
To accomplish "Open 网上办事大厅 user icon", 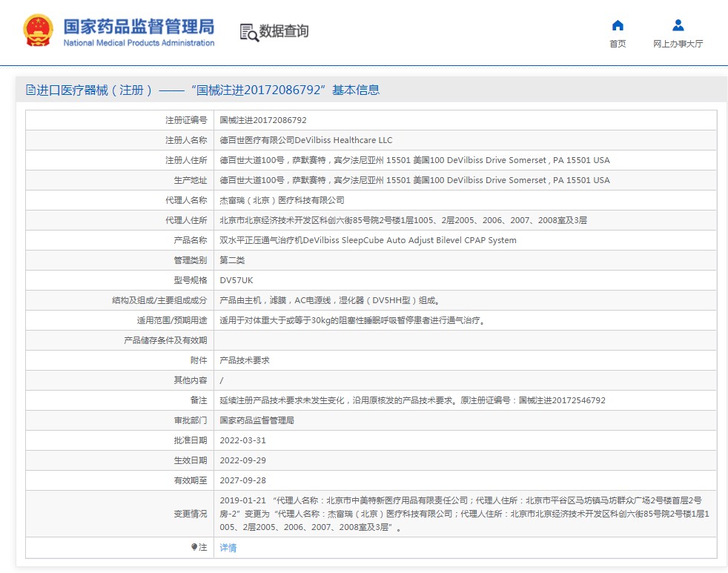I will click(678, 25).
